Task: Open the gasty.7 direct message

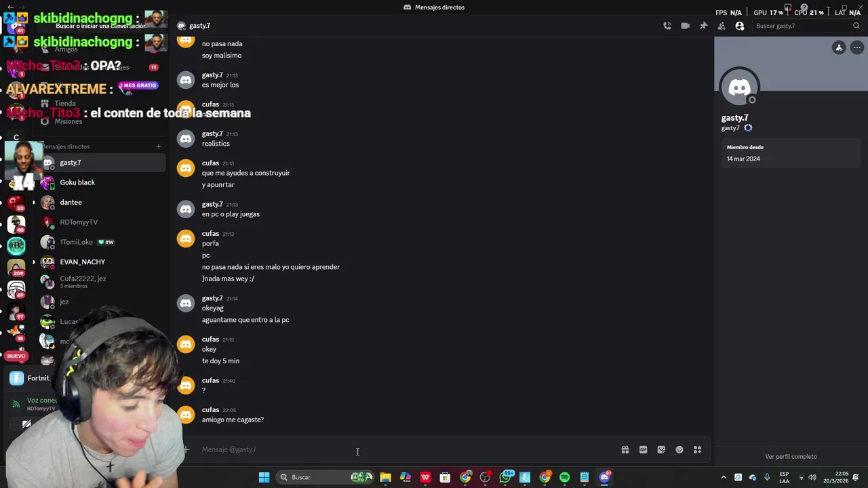Action: click(102, 163)
